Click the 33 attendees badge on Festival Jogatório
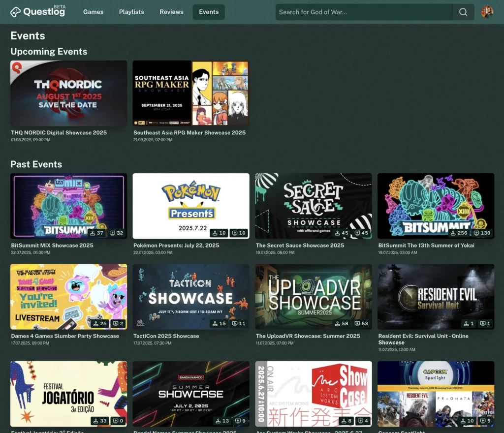Viewport: 504px width, 433px height. 99,421
